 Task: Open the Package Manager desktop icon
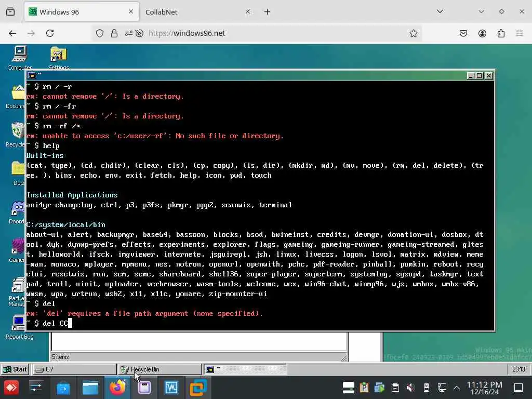click(16, 292)
